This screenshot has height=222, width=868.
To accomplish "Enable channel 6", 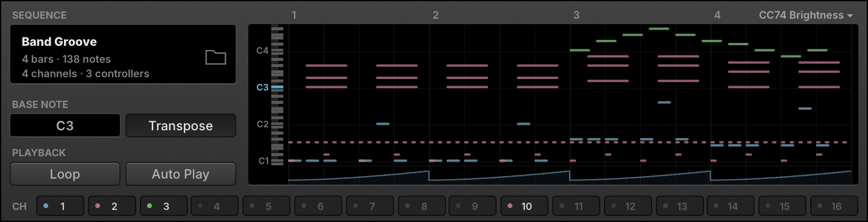I will pos(318,206).
